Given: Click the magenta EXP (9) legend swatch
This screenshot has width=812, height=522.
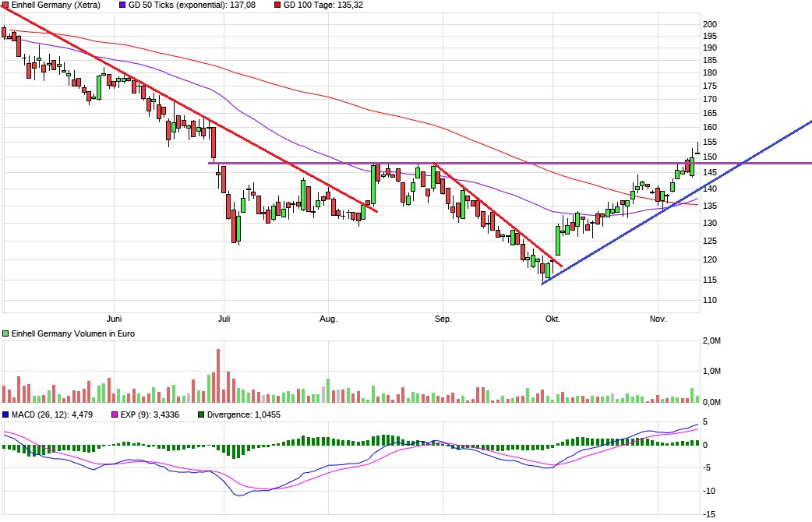Looking at the screenshot, I should (x=115, y=414).
